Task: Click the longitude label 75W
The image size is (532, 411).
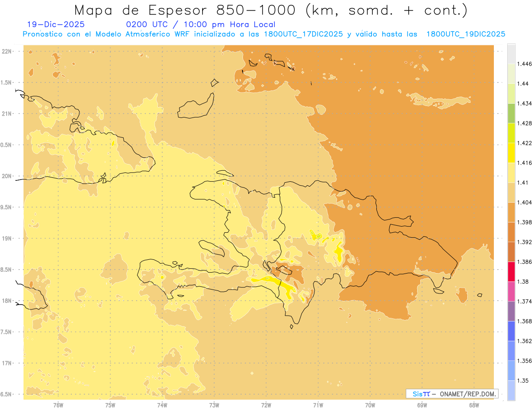Action: [x=110, y=405]
